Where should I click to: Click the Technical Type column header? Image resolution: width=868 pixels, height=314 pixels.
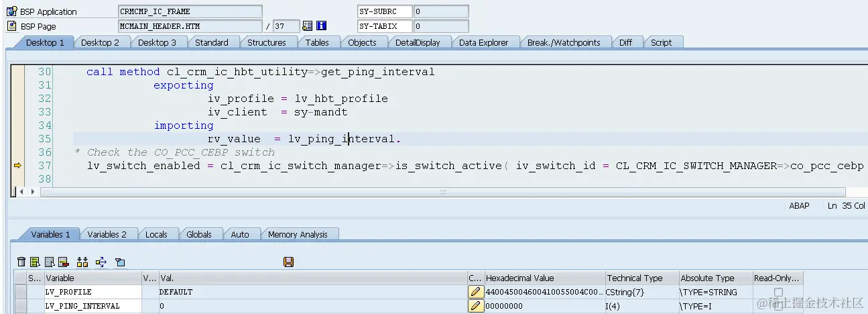(x=641, y=278)
